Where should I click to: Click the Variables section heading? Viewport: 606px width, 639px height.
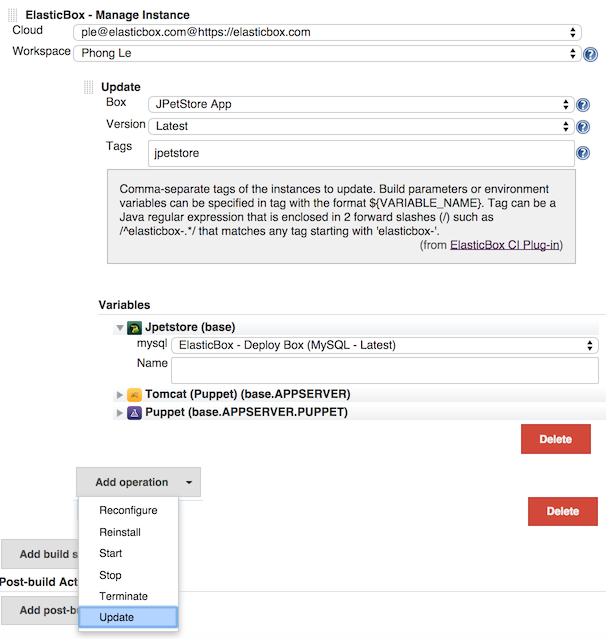[124, 305]
